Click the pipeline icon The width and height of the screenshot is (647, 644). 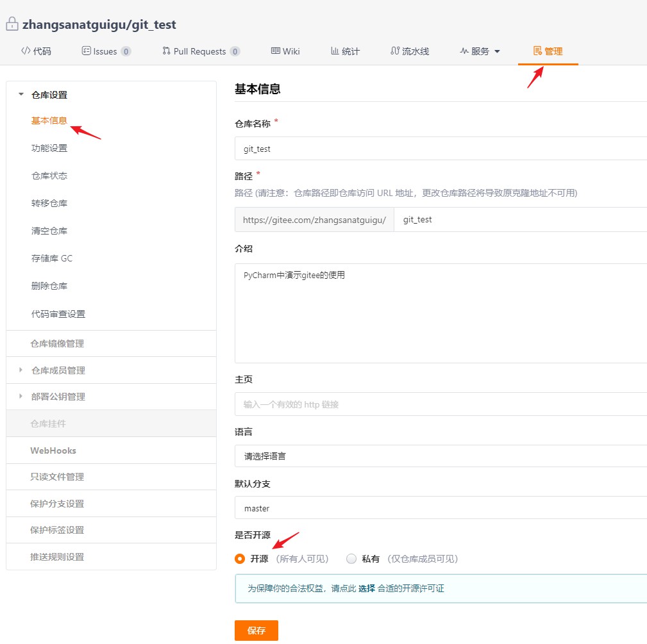tap(395, 51)
